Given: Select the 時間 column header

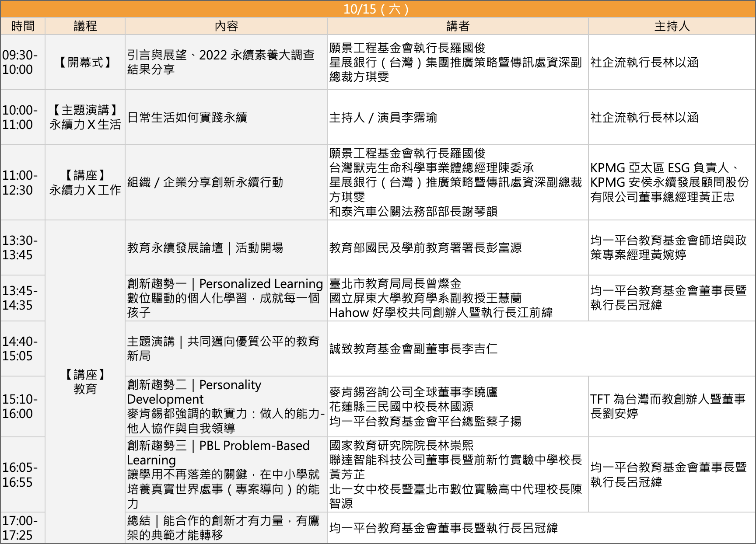Looking at the screenshot, I should click(23, 26).
